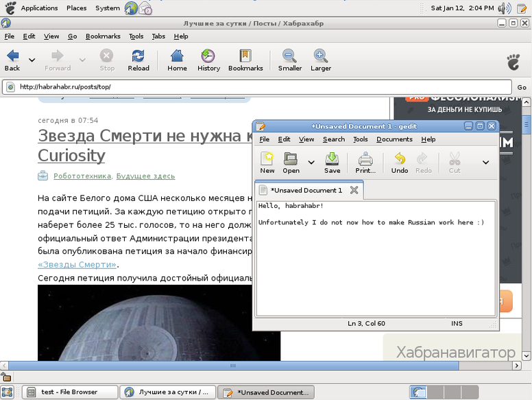Open the browser Edit menu
Screen dimensions: 532x400
click(x=29, y=36)
